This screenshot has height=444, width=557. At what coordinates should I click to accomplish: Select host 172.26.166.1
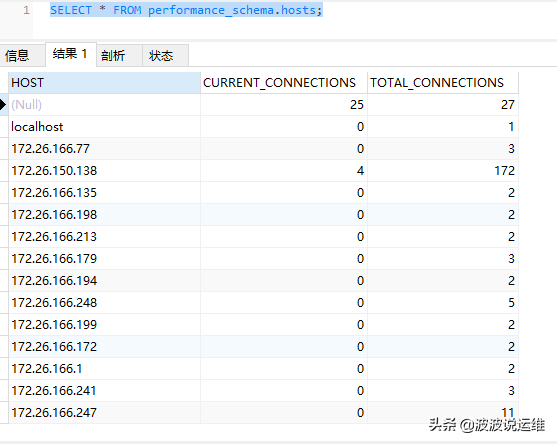[x=104, y=369]
